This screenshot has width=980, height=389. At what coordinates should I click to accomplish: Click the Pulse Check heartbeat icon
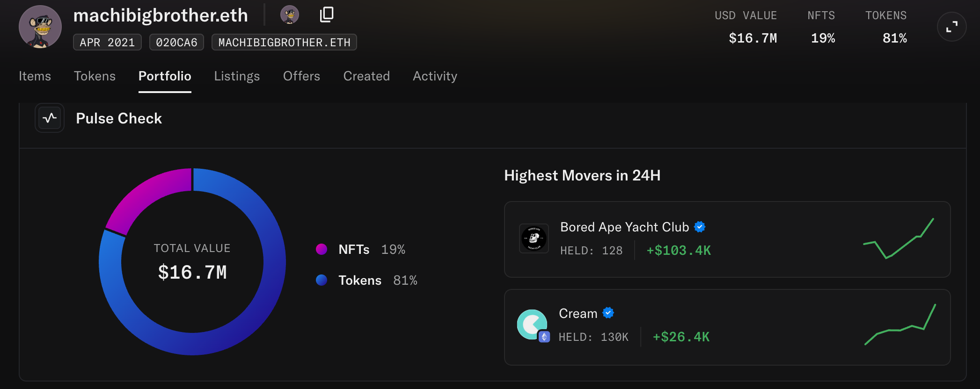(x=50, y=118)
